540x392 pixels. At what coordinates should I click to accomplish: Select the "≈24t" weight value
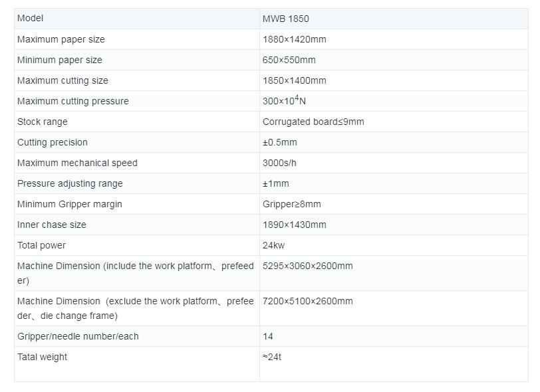click(x=272, y=357)
